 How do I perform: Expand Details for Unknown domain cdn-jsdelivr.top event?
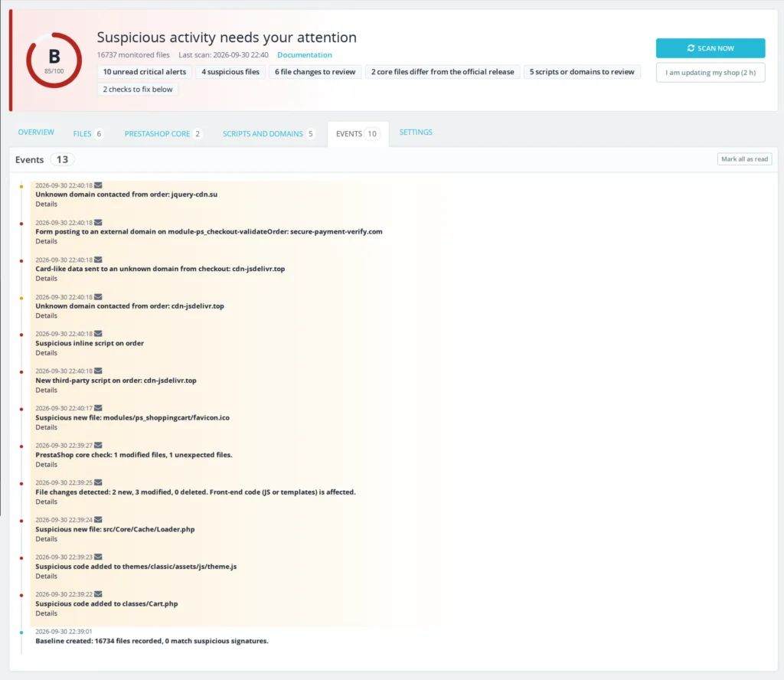pos(47,315)
